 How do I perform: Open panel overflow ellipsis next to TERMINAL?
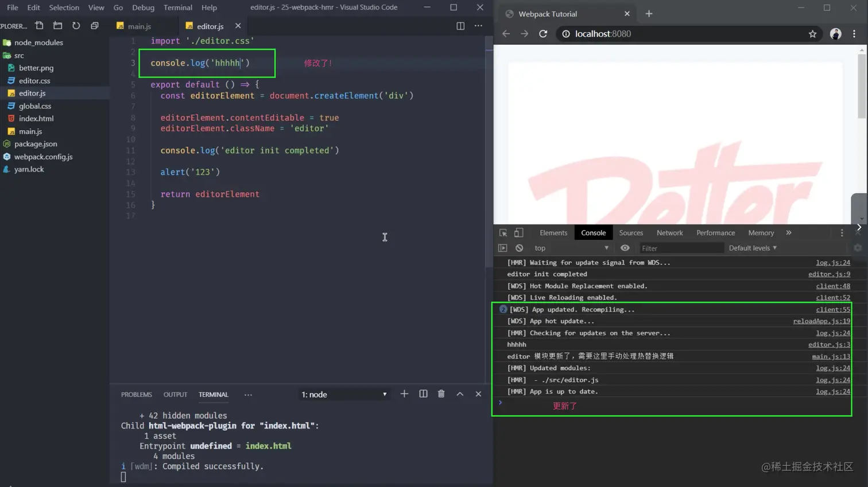[x=248, y=395]
